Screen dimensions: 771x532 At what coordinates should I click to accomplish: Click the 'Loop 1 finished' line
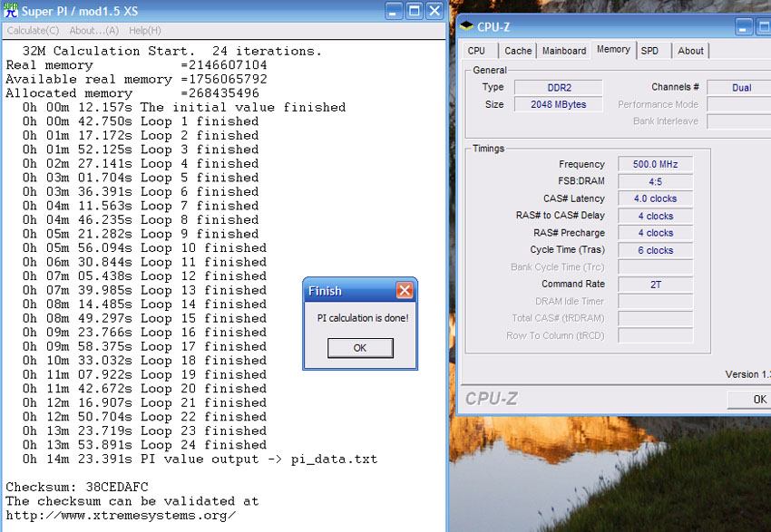click(x=141, y=121)
